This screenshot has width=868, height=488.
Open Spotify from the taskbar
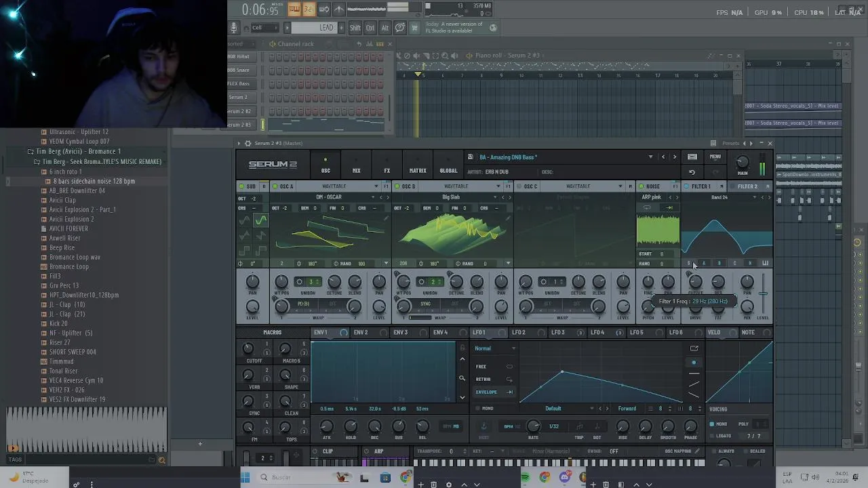pyautogui.click(x=525, y=478)
